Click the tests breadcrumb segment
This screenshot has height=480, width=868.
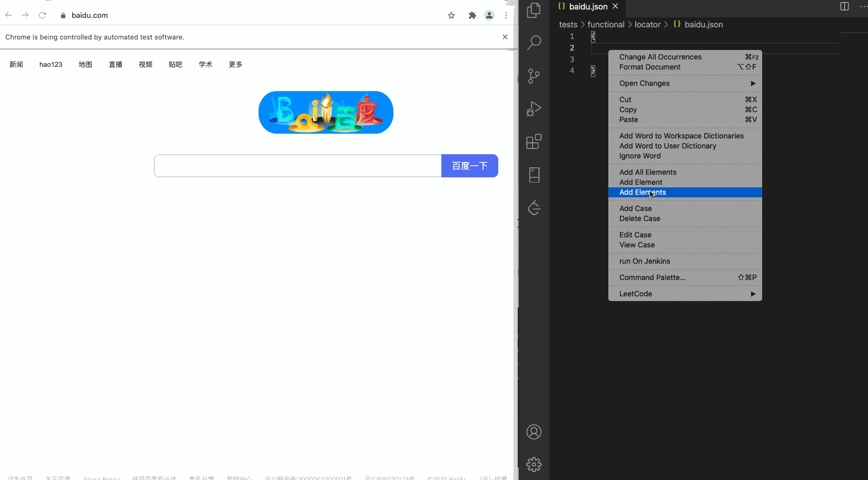pyautogui.click(x=568, y=24)
